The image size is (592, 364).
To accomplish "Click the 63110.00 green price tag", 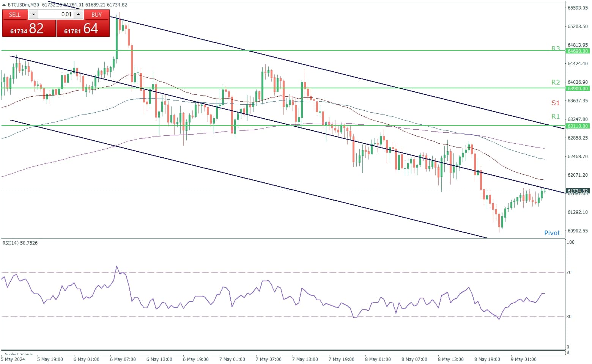I will (578, 126).
